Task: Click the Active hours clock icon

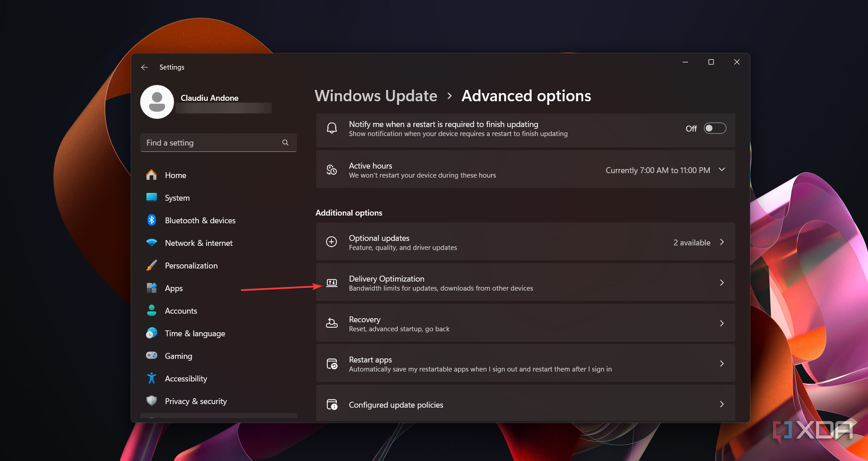Action: tap(332, 170)
